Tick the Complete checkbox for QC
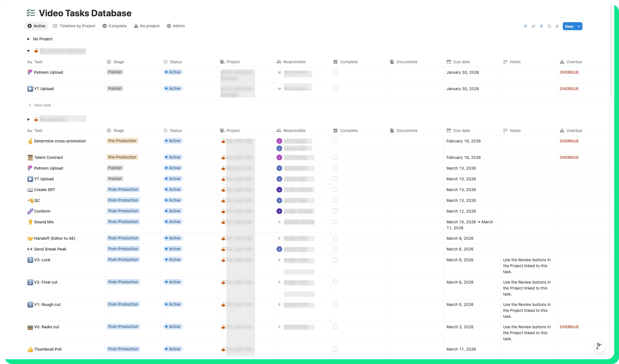 (335, 200)
